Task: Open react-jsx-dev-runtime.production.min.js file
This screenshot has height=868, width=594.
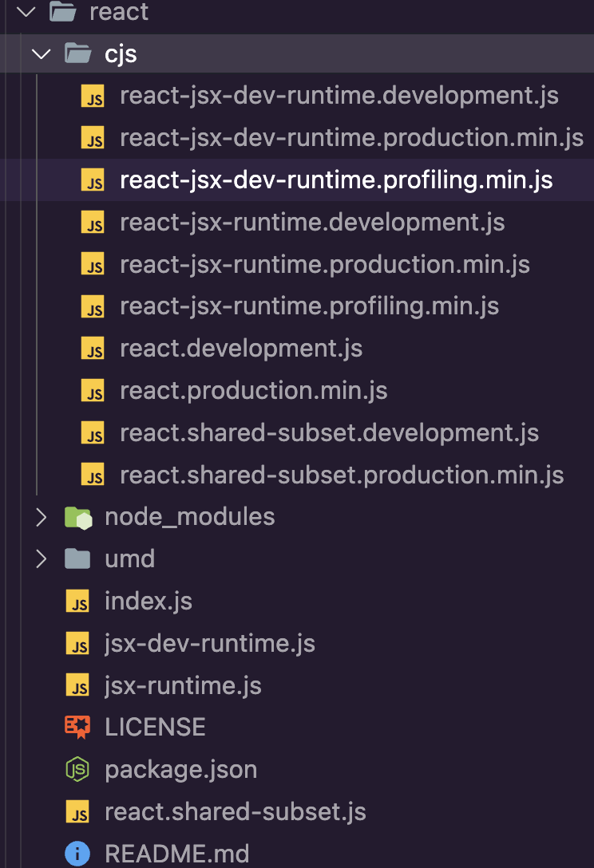Action: pos(351,138)
